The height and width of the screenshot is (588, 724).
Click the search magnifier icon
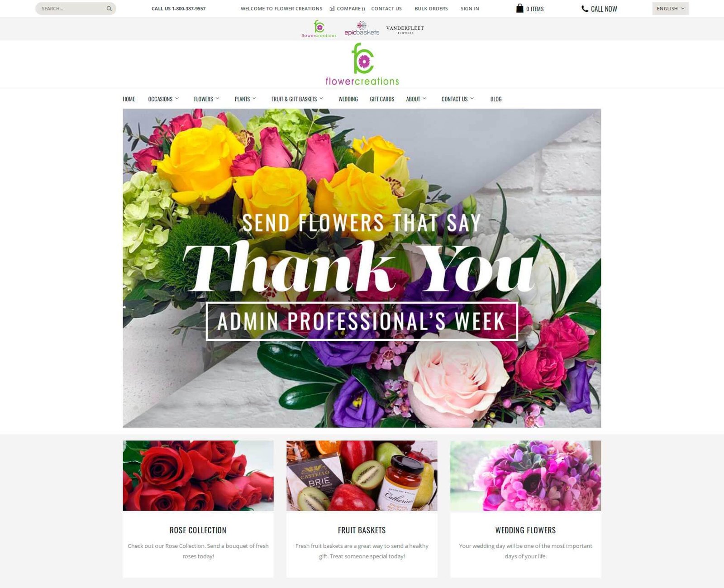tap(109, 9)
